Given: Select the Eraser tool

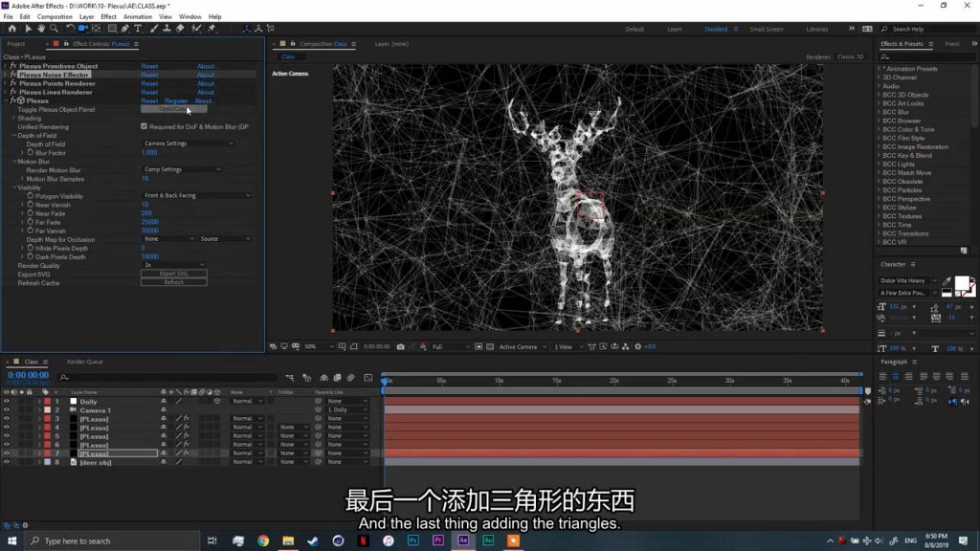Looking at the screenshot, I should tap(180, 28).
